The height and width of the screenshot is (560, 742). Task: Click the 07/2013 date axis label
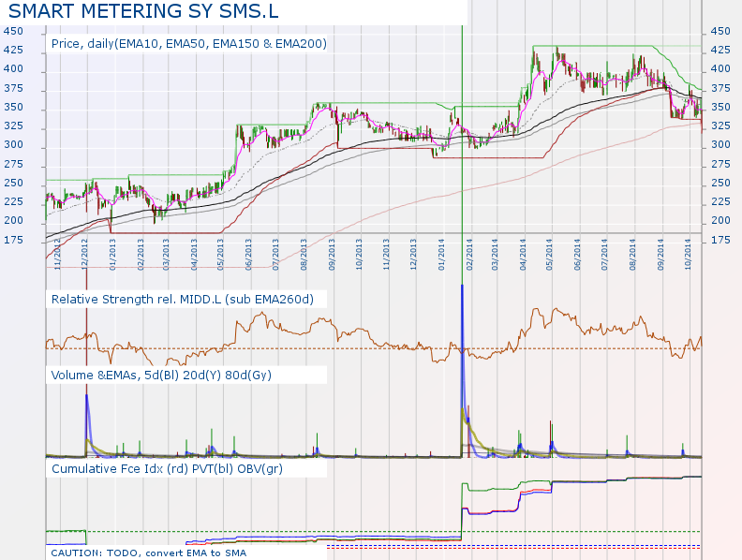(275, 255)
